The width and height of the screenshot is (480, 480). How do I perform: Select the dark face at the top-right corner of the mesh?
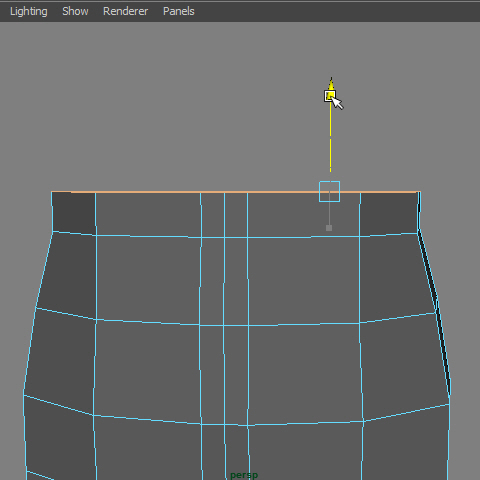tap(389, 213)
